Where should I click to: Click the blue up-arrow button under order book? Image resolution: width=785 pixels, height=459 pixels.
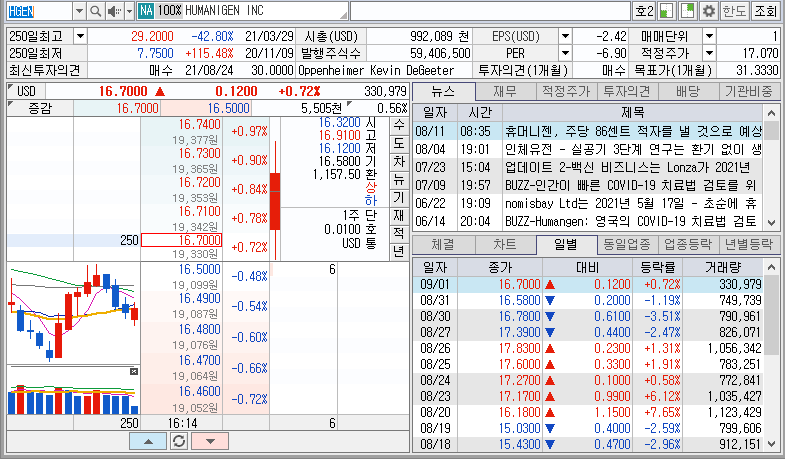(148, 441)
